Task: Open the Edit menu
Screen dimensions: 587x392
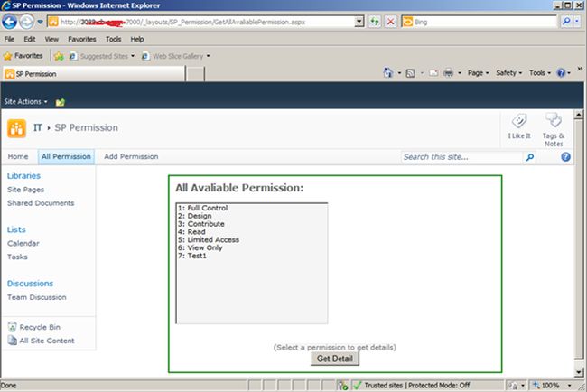Action: 29,39
